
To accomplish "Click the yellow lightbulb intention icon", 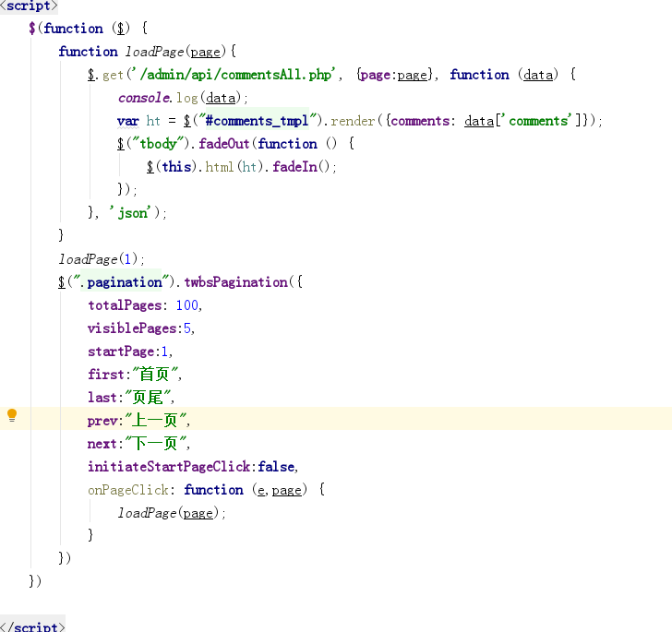I will 12,415.
